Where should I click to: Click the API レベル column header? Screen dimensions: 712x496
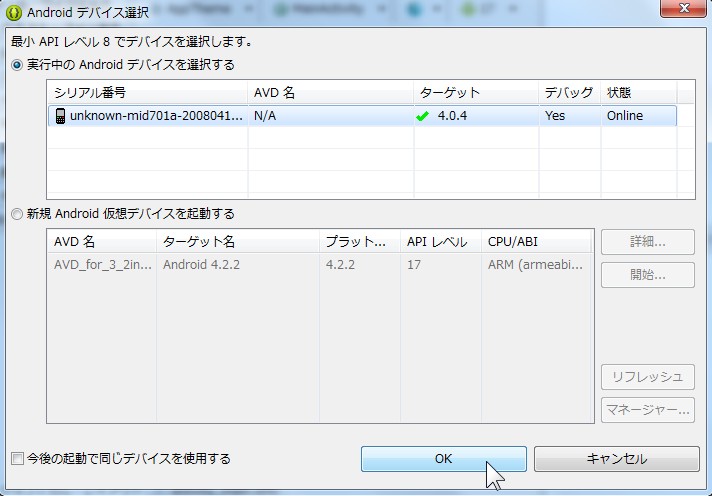point(441,242)
